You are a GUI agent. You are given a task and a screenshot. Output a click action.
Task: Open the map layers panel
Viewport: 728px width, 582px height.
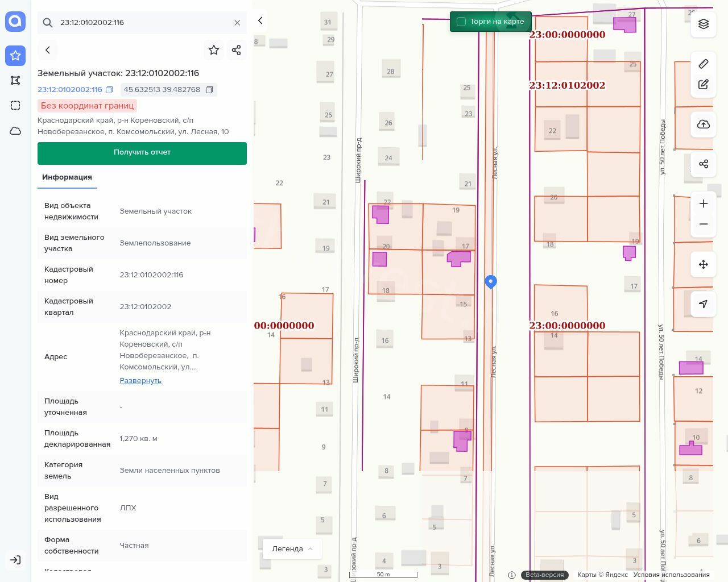[x=704, y=24]
